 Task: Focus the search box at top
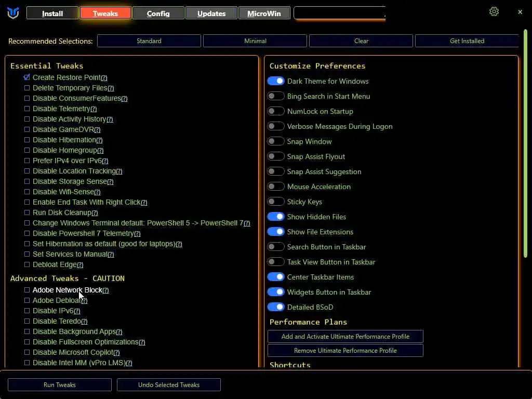click(339, 13)
